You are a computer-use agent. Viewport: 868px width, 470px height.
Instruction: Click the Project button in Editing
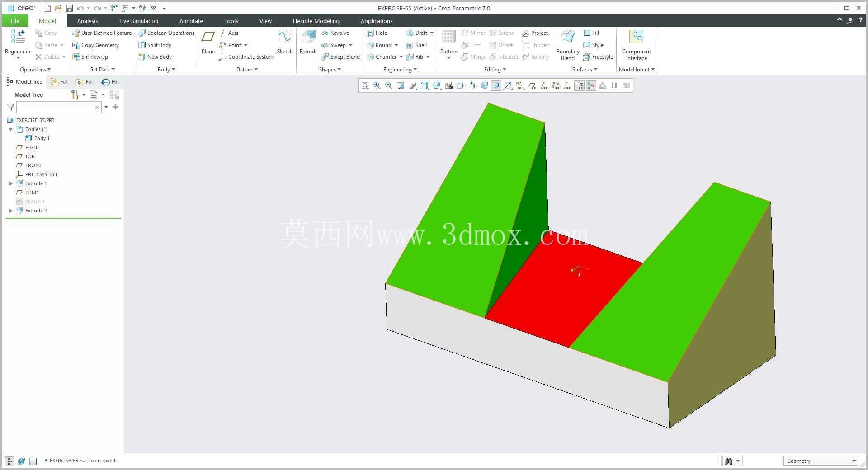[535, 33]
